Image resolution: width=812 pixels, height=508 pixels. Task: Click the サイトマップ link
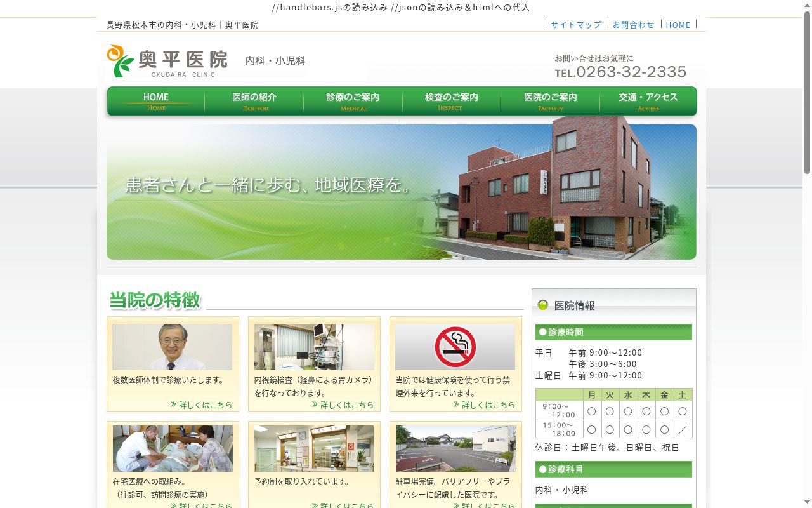(x=576, y=25)
